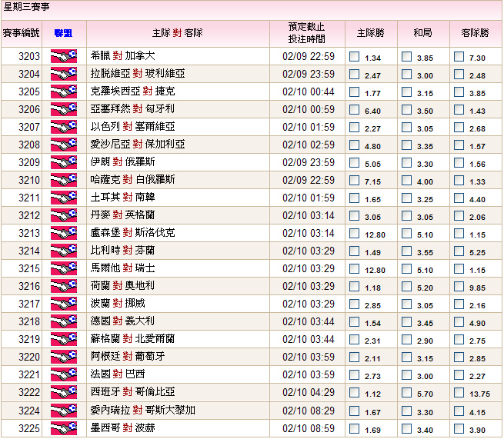Select cutoff time 02/10 08:59

tap(309, 428)
